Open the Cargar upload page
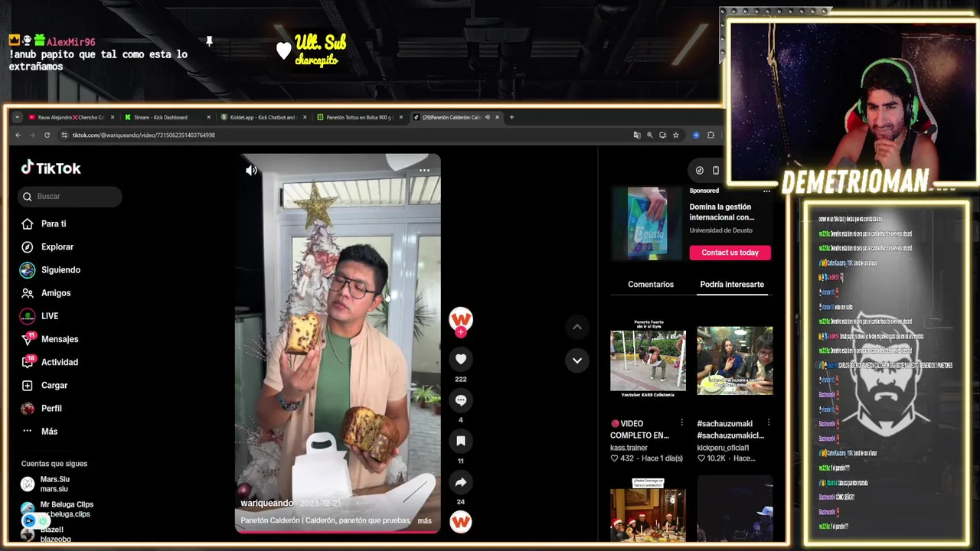The image size is (980, 551). 54,385
